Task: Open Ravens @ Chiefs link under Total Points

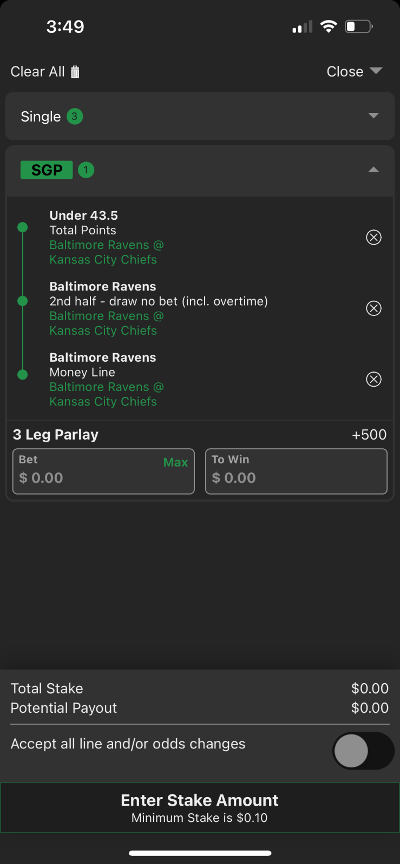Action: pos(107,252)
